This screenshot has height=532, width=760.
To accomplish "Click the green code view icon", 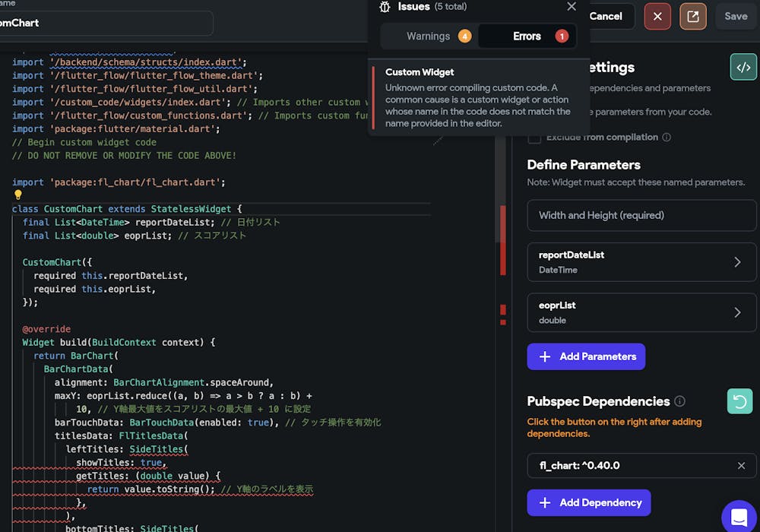I will pos(743,67).
